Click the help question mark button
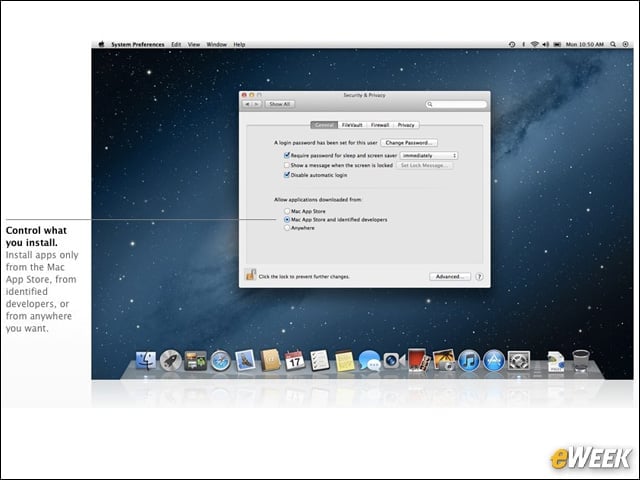640x480 pixels. click(x=480, y=277)
